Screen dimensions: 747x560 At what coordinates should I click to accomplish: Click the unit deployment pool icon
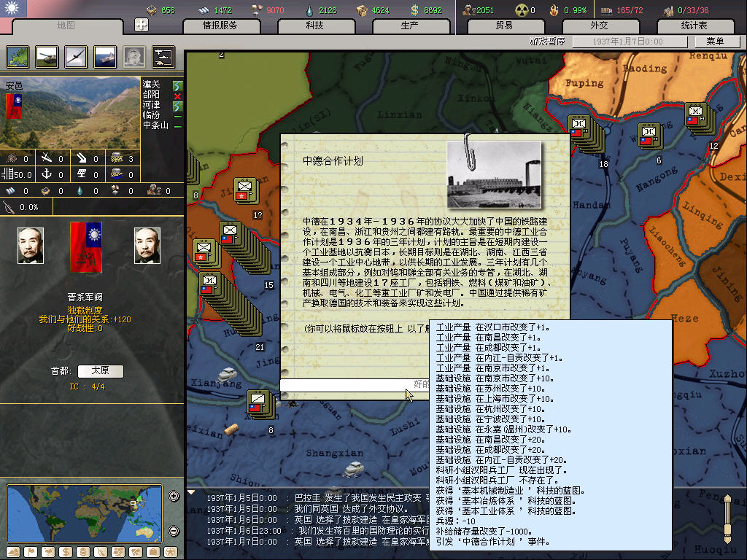163,56
